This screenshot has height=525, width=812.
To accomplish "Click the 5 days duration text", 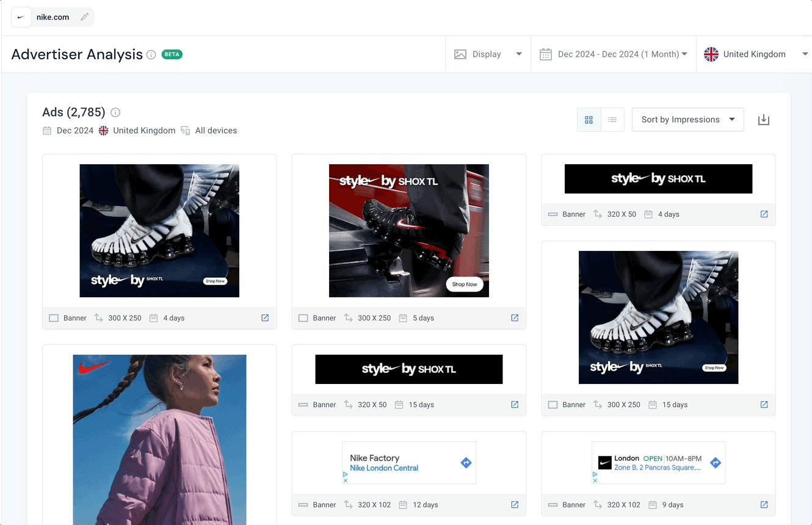I will tap(423, 318).
